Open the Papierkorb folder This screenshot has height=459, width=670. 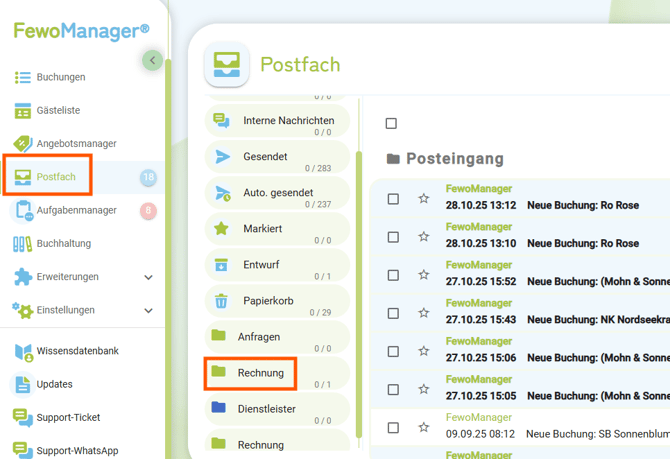pyautogui.click(x=277, y=301)
